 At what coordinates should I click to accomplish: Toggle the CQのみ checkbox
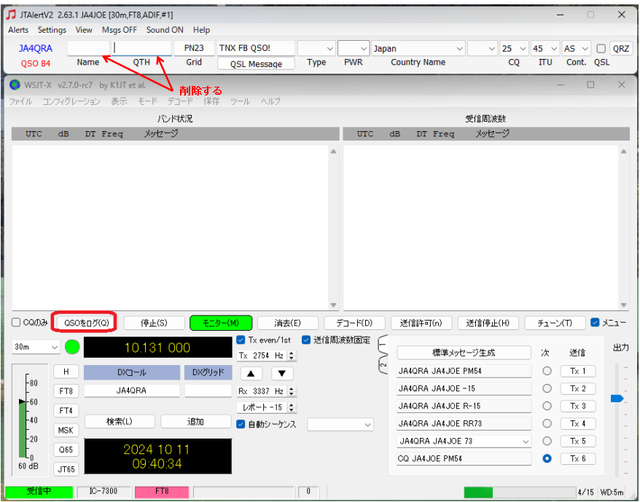pos(16,322)
